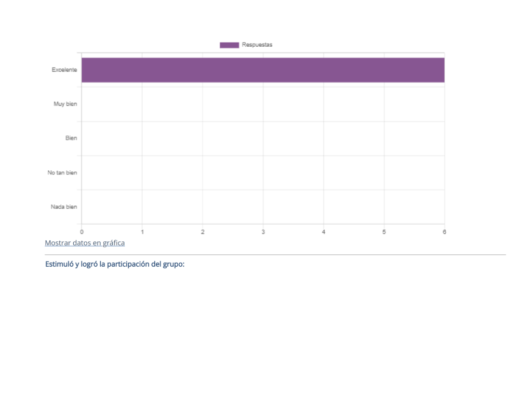532x410 pixels.
Task: Select the 4 tick on horizontal axis
Action: click(324, 232)
